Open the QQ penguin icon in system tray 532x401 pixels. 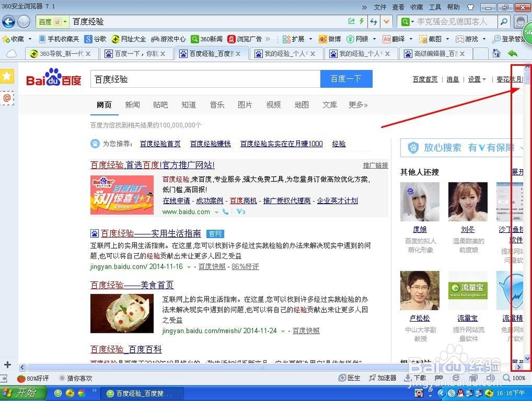460,394
